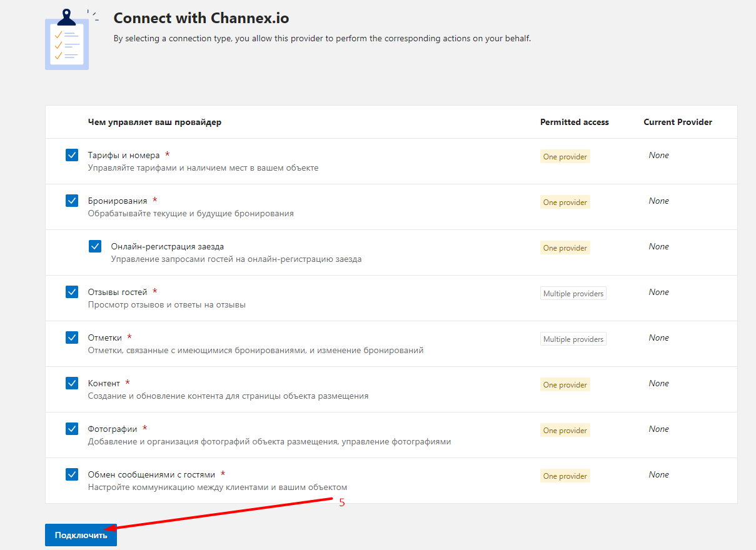Uncheck the Контент checkbox
The width and height of the screenshot is (756, 550).
coord(72,383)
